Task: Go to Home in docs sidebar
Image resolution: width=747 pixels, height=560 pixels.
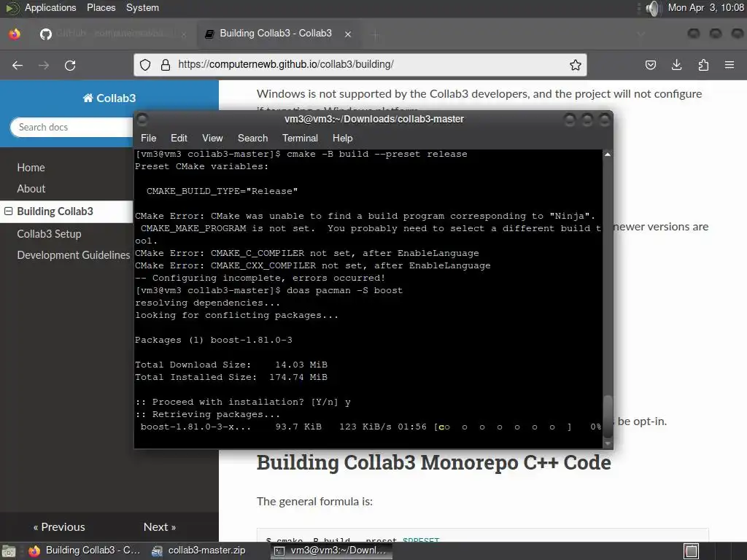Action: (x=31, y=168)
